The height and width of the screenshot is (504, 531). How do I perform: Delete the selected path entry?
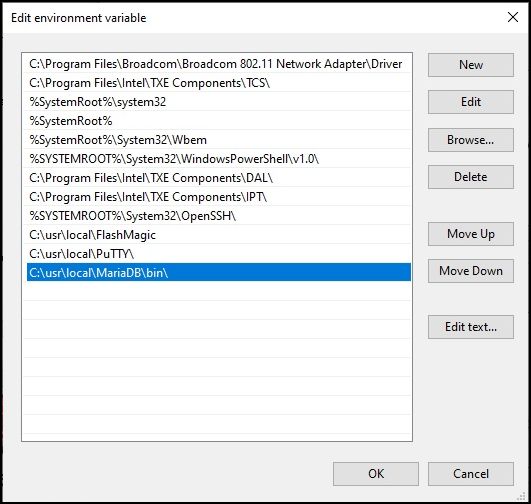click(471, 177)
